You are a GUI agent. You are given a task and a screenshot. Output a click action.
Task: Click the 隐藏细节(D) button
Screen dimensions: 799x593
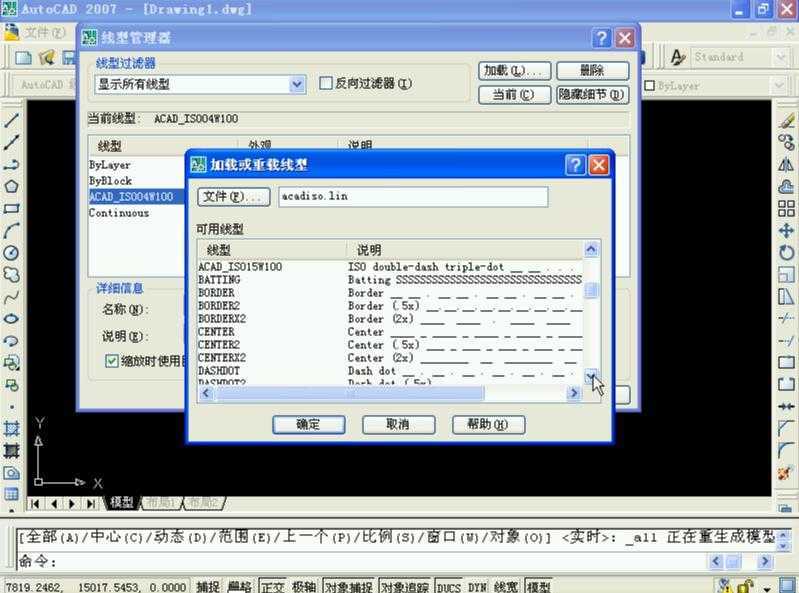pos(592,95)
